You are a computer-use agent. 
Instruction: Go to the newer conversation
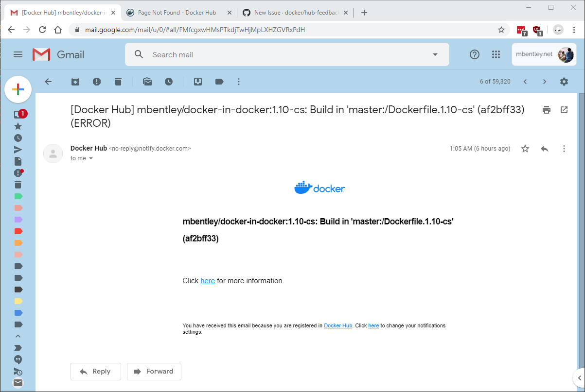coord(525,82)
